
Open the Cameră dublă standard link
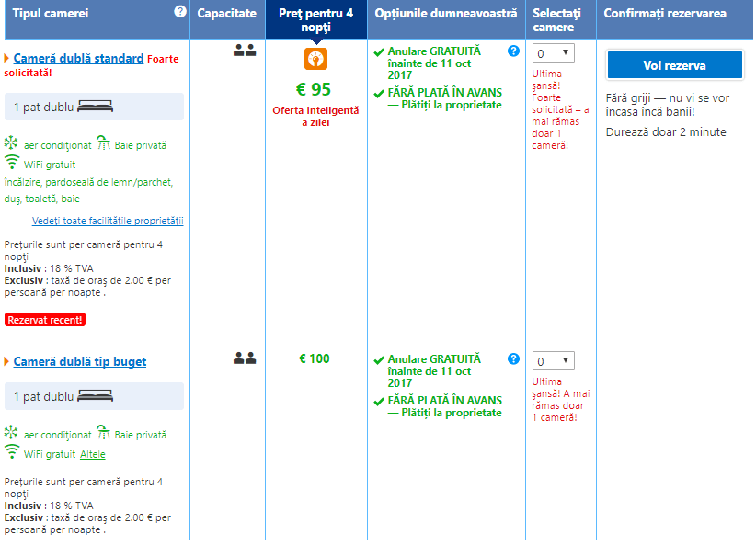coord(78,58)
